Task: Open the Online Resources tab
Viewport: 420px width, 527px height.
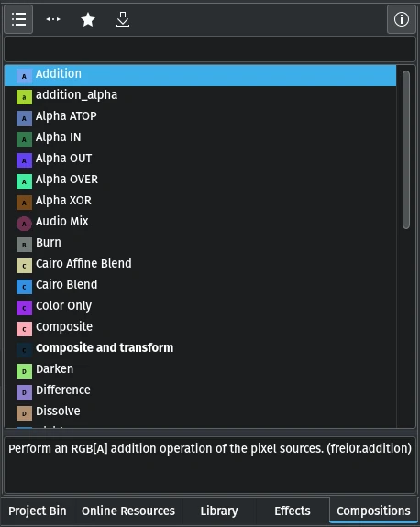Action: tap(128, 511)
